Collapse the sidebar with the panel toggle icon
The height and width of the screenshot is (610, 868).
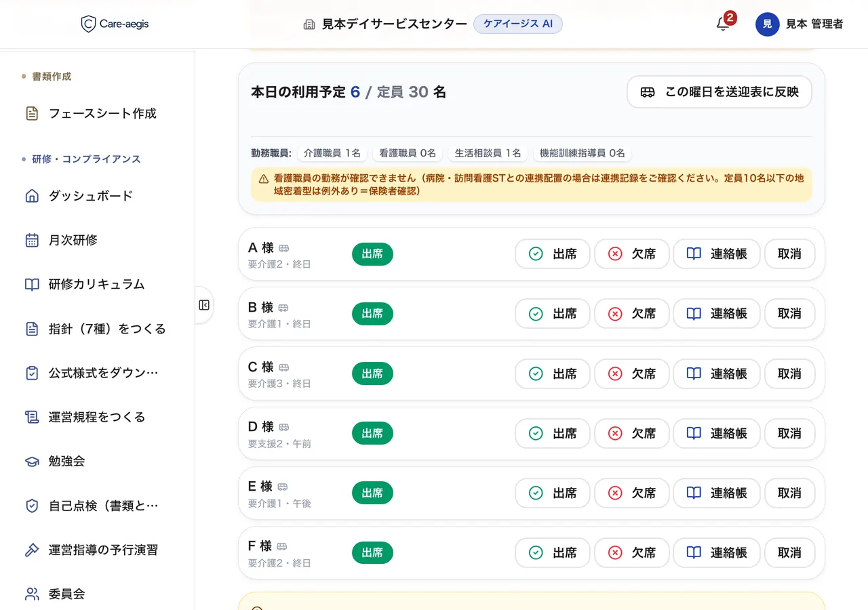point(204,305)
